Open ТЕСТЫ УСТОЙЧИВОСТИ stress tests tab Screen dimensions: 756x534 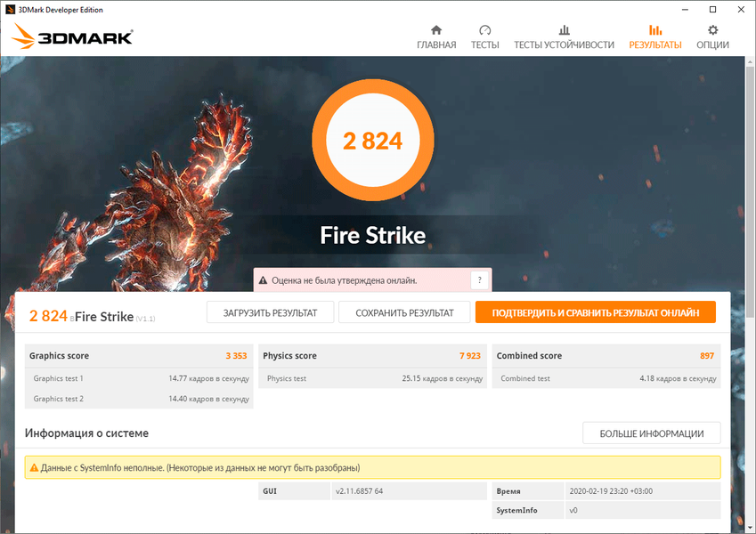click(565, 37)
